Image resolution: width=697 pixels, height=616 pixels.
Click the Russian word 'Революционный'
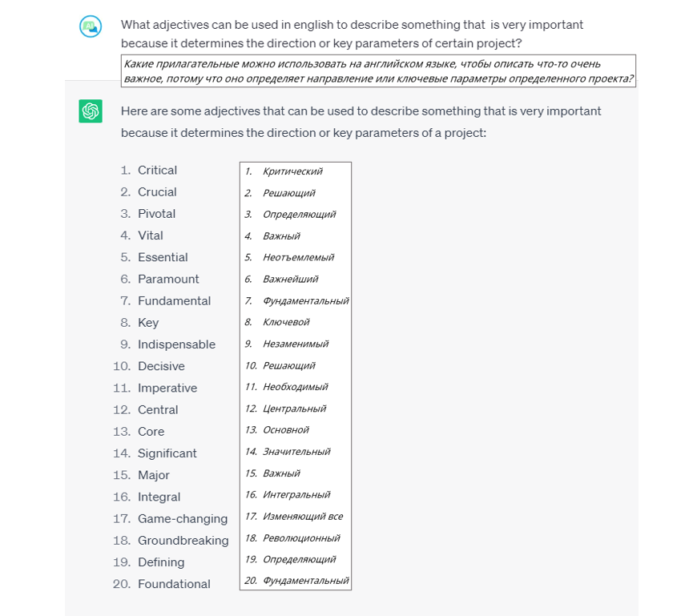pyautogui.click(x=301, y=538)
